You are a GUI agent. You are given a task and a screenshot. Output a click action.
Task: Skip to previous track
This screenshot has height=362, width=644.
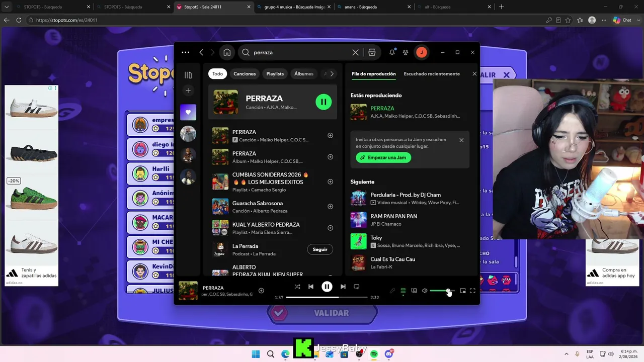click(311, 287)
